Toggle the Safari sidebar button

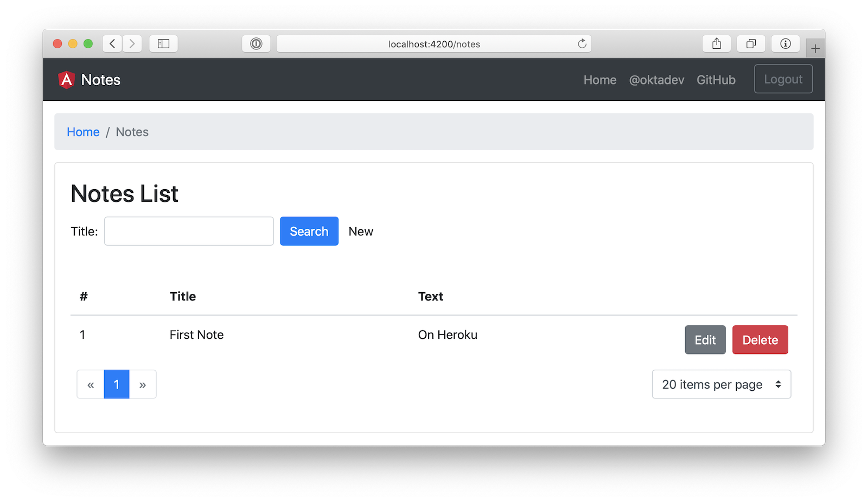tap(163, 44)
